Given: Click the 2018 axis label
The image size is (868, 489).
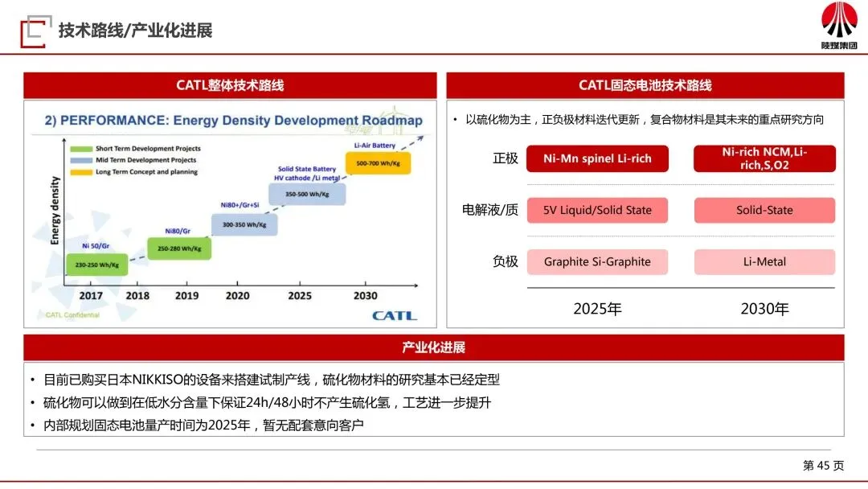Looking at the screenshot, I should [x=137, y=296].
